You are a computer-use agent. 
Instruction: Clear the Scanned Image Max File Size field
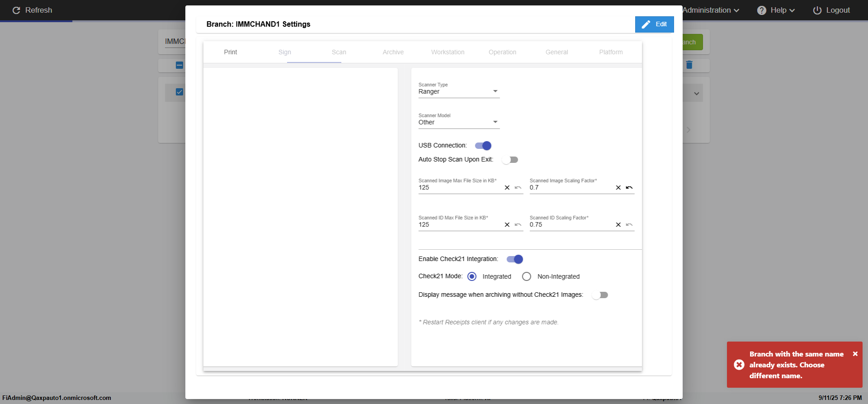(x=507, y=188)
